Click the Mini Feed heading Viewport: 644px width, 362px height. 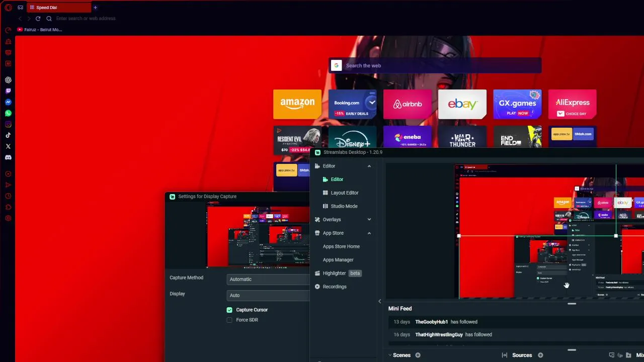pyautogui.click(x=400, y=309)
